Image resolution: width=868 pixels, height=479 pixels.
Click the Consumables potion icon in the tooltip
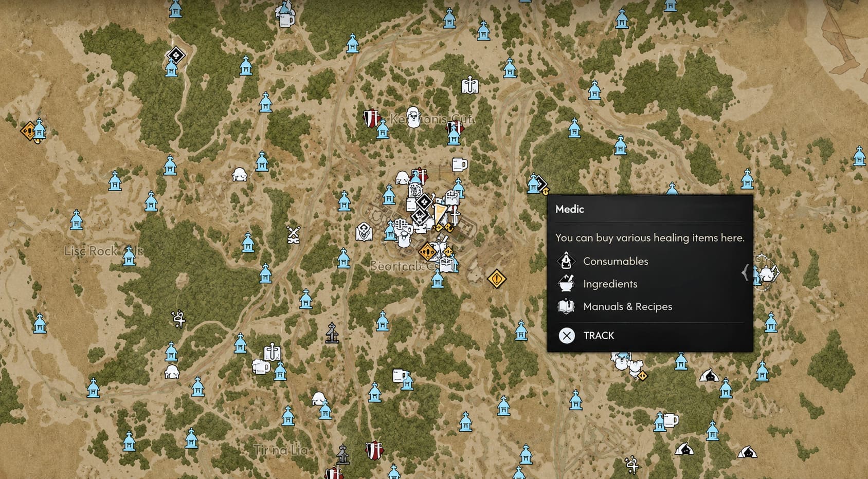566,261
